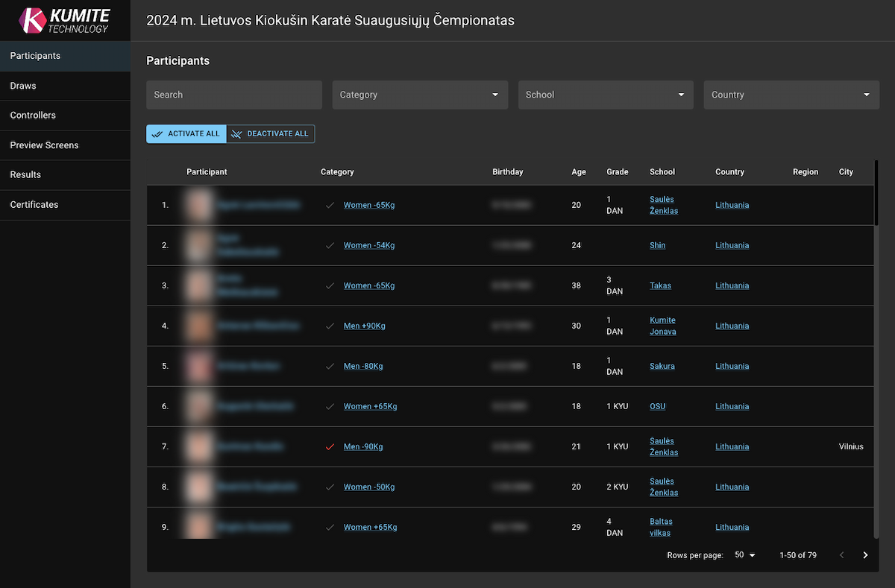The height and width of the screenshot is (588, 895).
Task: Toggle the red checkmark for participant 7
Action: coord(330,447)
